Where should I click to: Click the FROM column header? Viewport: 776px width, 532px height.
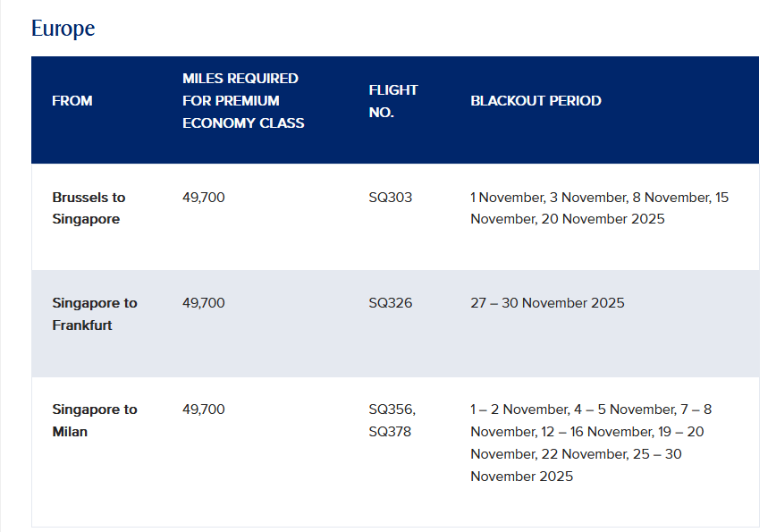click(x=72, y=101)
